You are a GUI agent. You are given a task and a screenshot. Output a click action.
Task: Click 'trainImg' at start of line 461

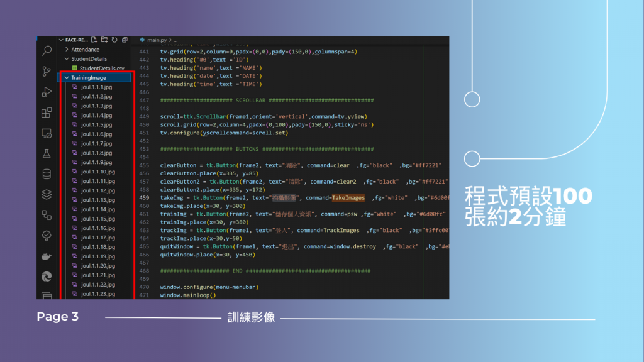coord(174,214)
